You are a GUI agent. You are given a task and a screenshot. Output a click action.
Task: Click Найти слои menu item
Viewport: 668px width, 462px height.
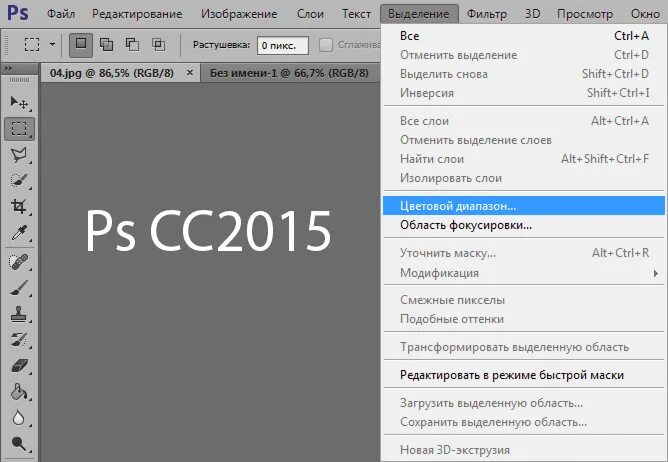[x=524, y=159]
